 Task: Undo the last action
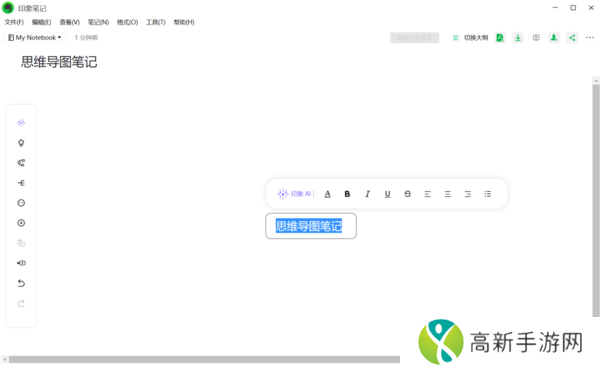(21, 283)
